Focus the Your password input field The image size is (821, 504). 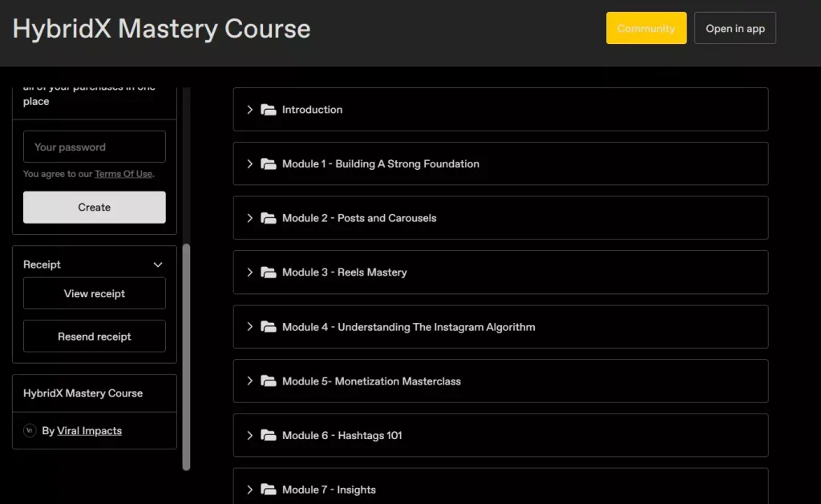click(95, 147)
